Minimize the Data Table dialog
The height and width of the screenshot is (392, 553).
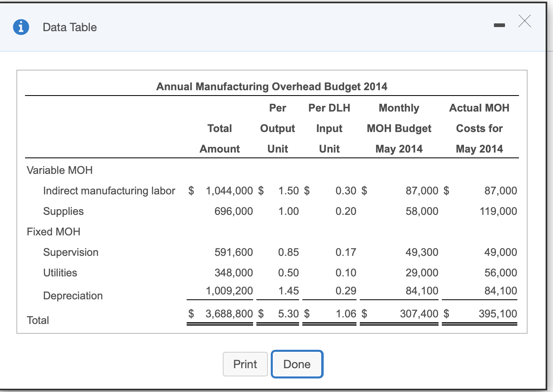(x=499, y=25)
